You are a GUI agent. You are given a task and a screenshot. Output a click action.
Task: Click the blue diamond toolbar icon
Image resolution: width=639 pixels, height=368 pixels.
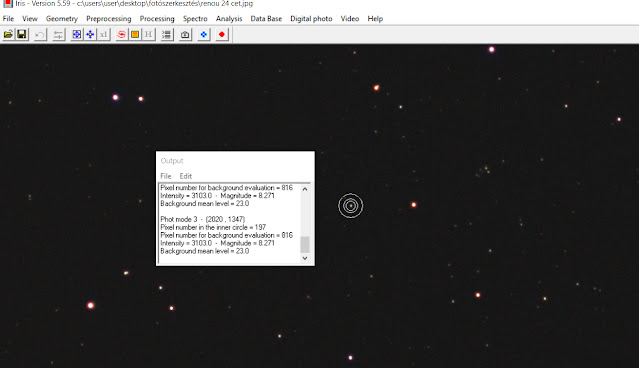pyautogui.click(x=204, y=35)
